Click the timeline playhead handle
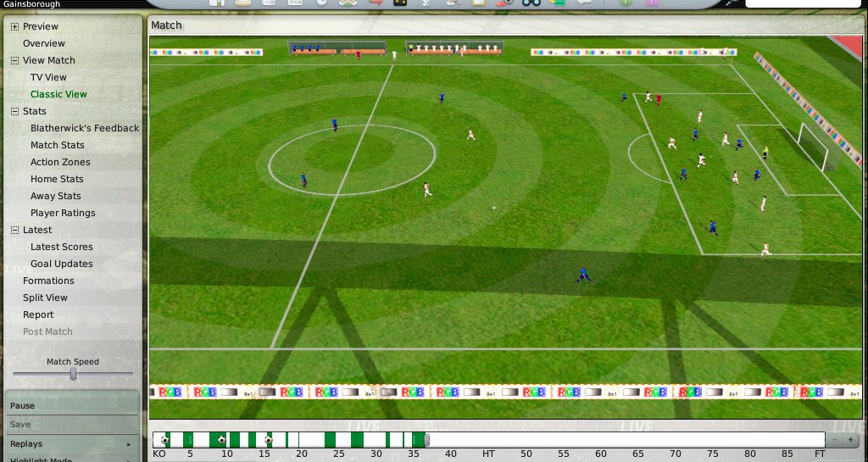This screenshot has width=868, height=462. (427, 441)
